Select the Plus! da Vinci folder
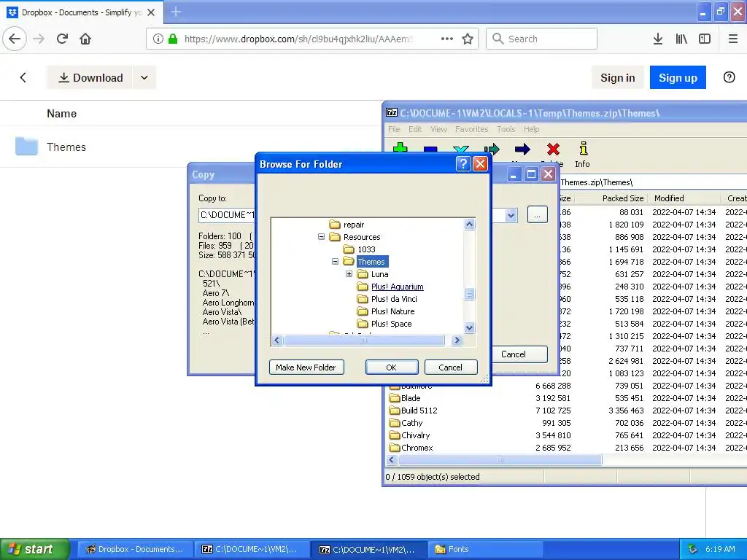Viewport: 747px width, 560px height. point(393,298)
